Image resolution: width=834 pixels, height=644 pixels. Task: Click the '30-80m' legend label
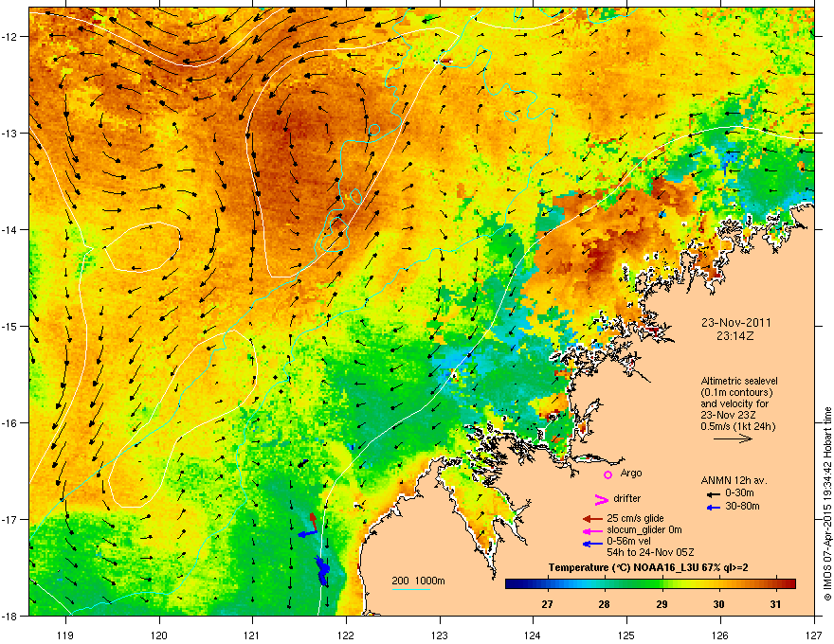[742, 506]
